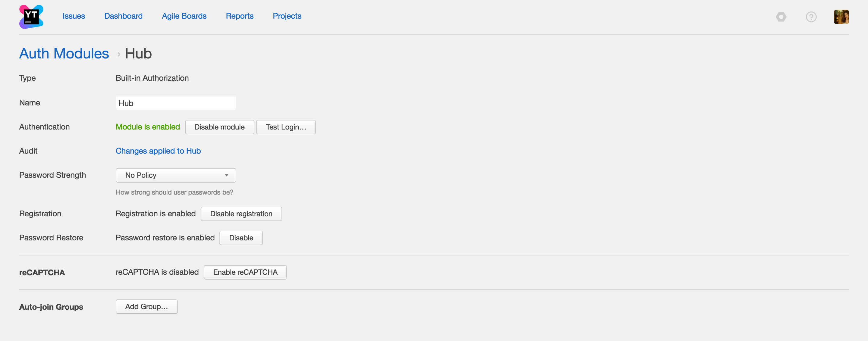
Task: Open Agile Boards in navigation
Action: click(x=184, y=16)
